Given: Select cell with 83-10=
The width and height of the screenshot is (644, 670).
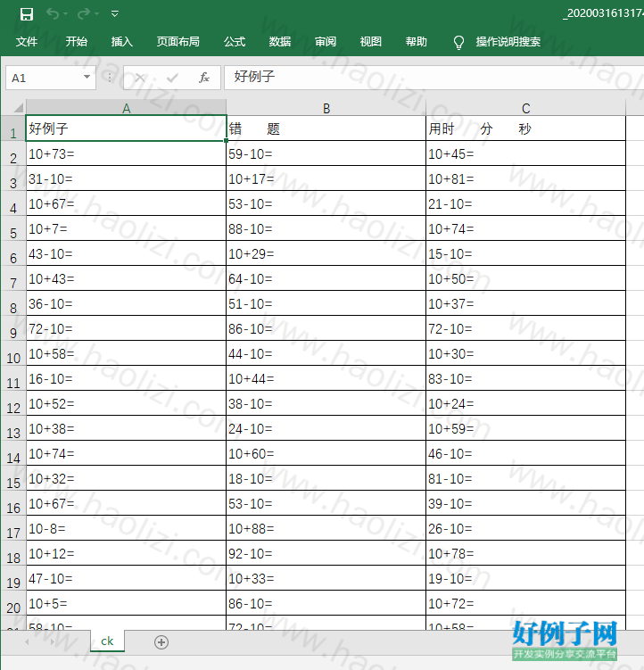Looking at the screenshot, I should (x=525, y=378).
